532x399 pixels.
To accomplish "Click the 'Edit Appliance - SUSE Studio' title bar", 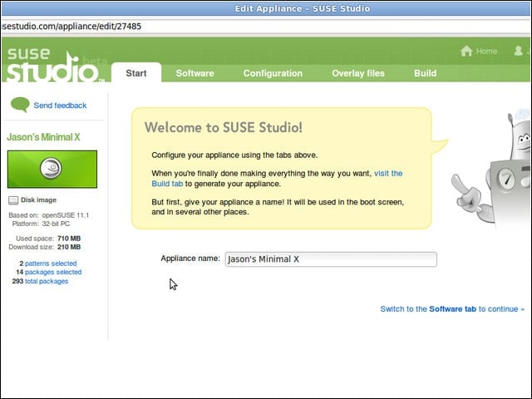I will click(266, 8).
